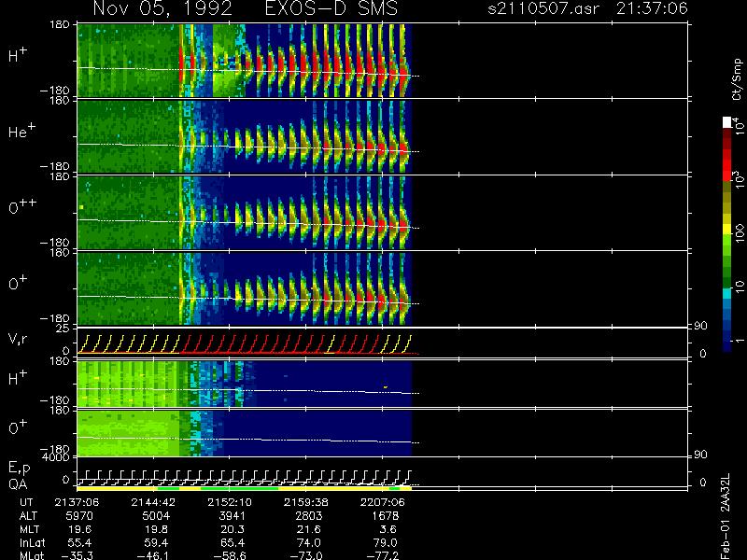Click the MLat value '-46.1'

[153, 555]
